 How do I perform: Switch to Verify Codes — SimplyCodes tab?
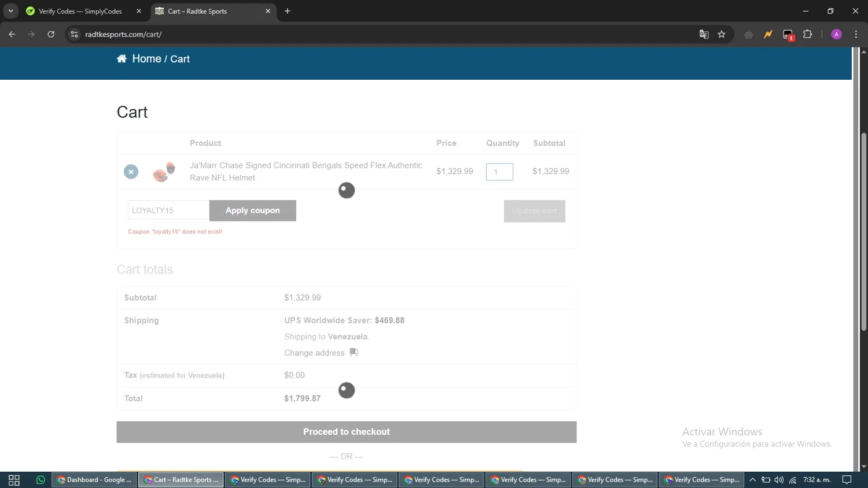pyautogui.click(x=80, y=11)
